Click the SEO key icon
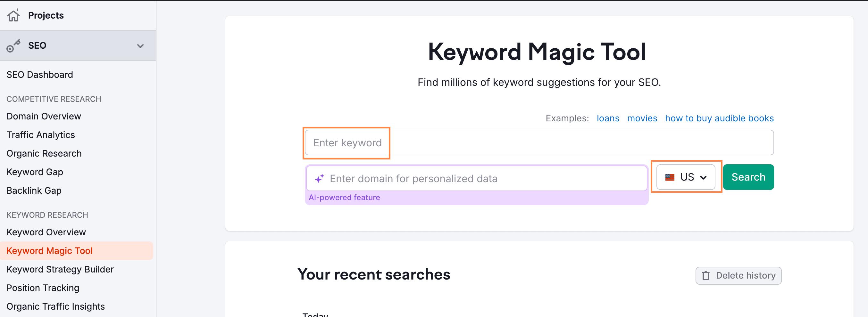This screenshot has height=317, width=868. pyautogui.click(x=13, y=45)
